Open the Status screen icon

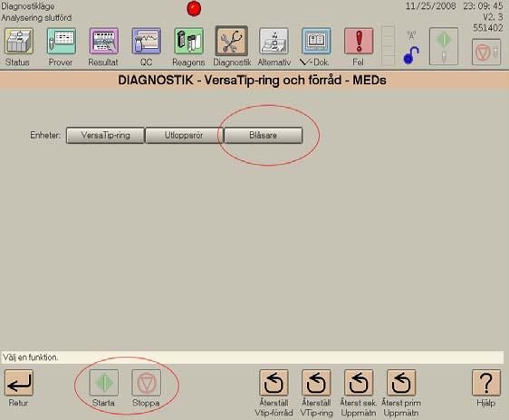[18, 42]
